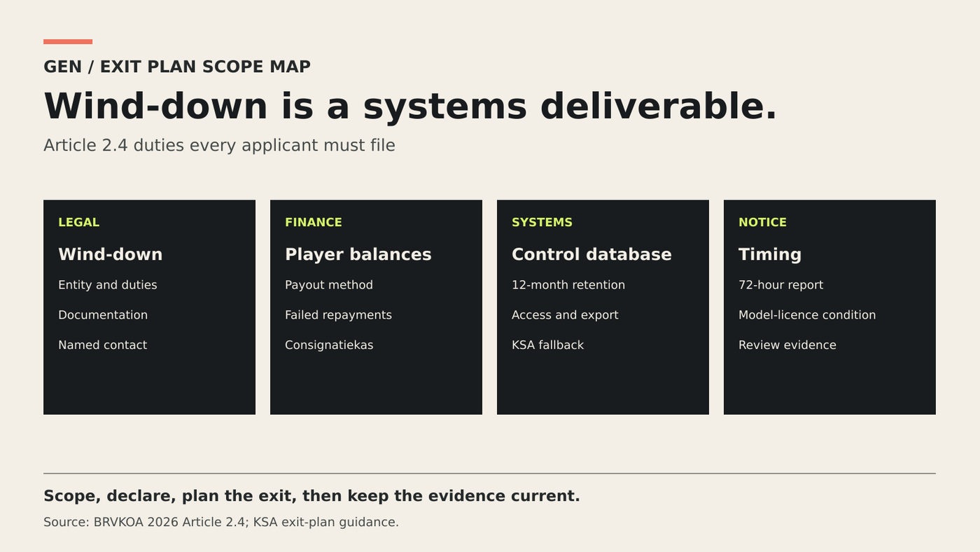The image size is (980, 552).
Task: Select the 'Timing' card heading
Action: click(770, 254)
